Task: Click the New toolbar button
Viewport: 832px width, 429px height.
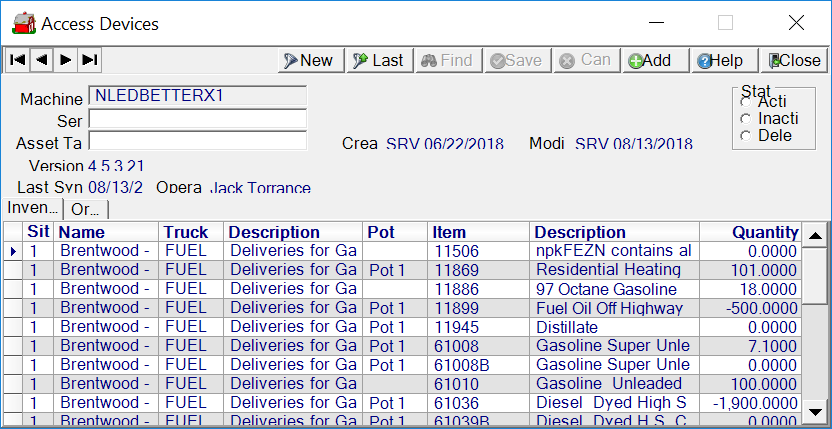Action: 309,60
